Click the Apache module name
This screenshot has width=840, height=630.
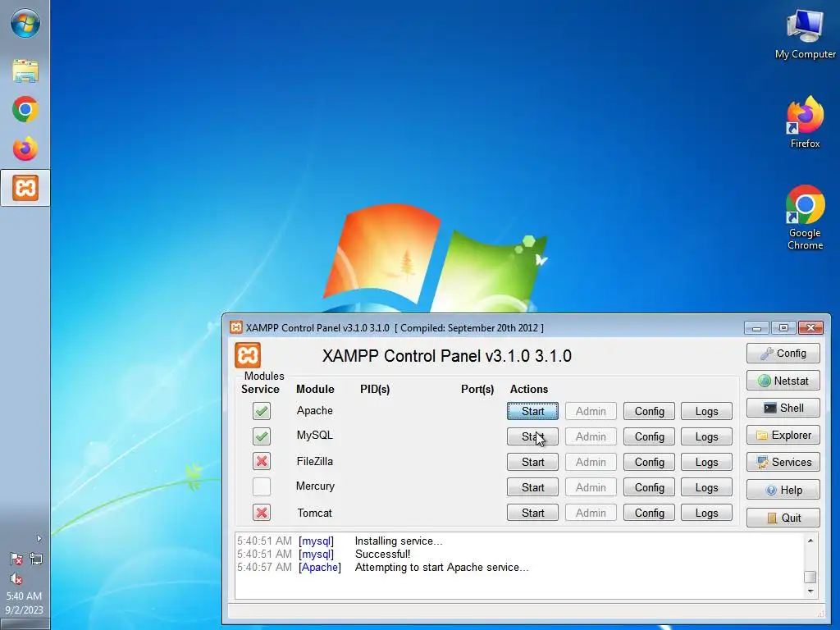point(314,410)
